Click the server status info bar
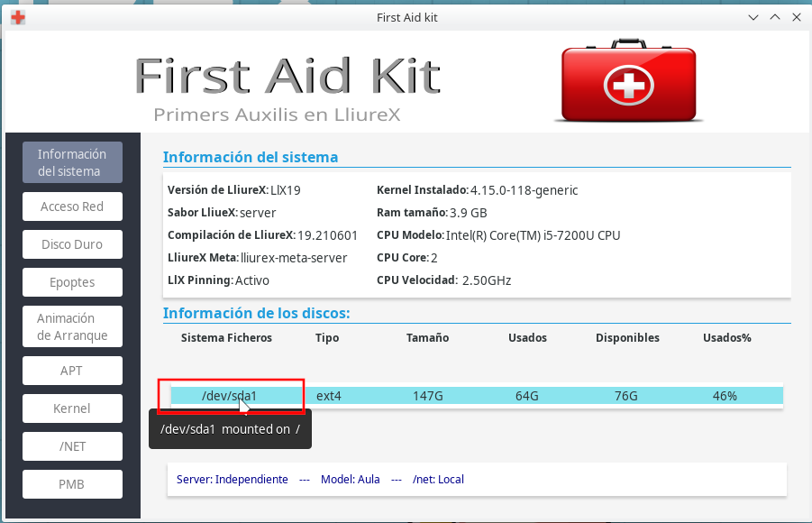 [x=476, y=480]
